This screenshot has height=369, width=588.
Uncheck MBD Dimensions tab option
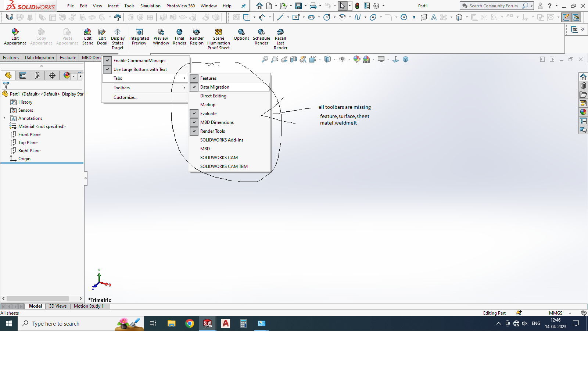pos(194,122)
